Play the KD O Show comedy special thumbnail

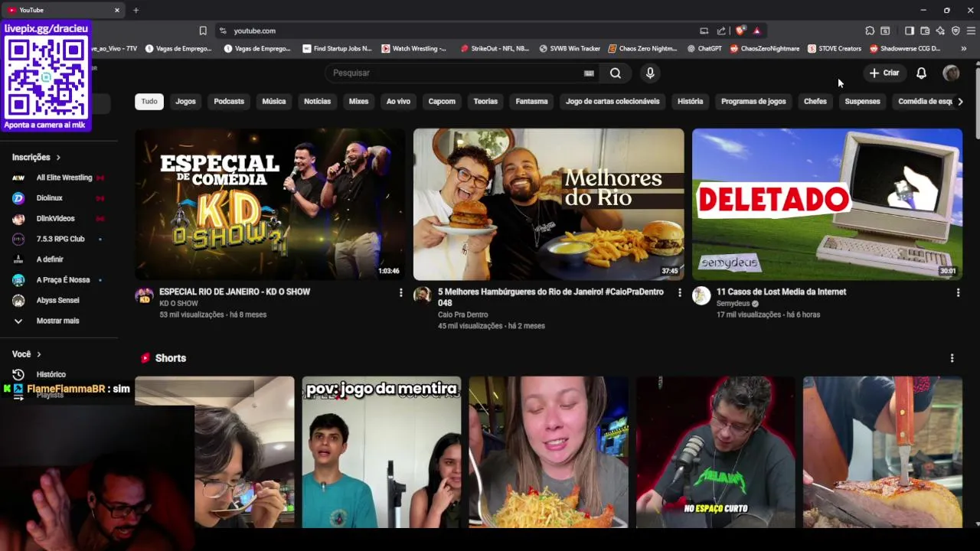pos(269,204)
